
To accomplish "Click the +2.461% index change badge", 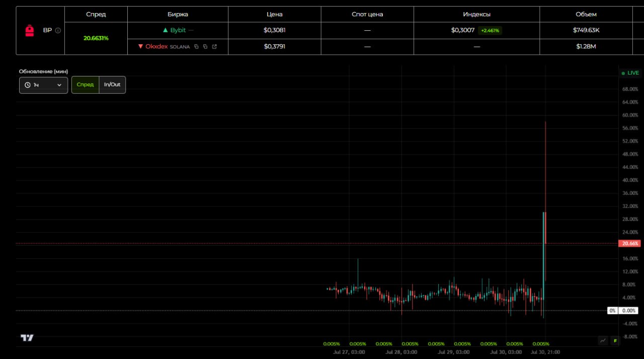I will [x=490, y=30].
